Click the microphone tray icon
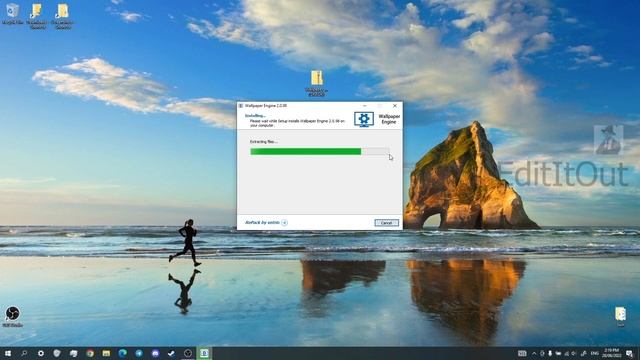This screenshot has height=360, width=640. click(550, 353)
